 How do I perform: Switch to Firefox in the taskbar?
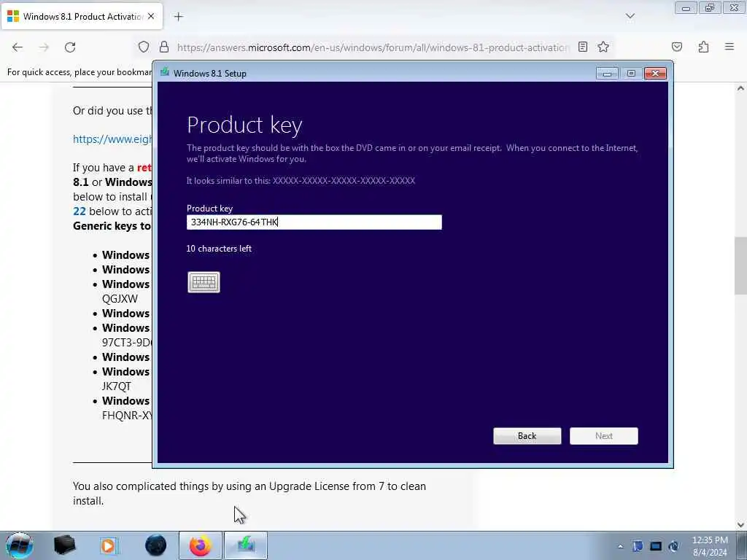(x=200, y=545)
